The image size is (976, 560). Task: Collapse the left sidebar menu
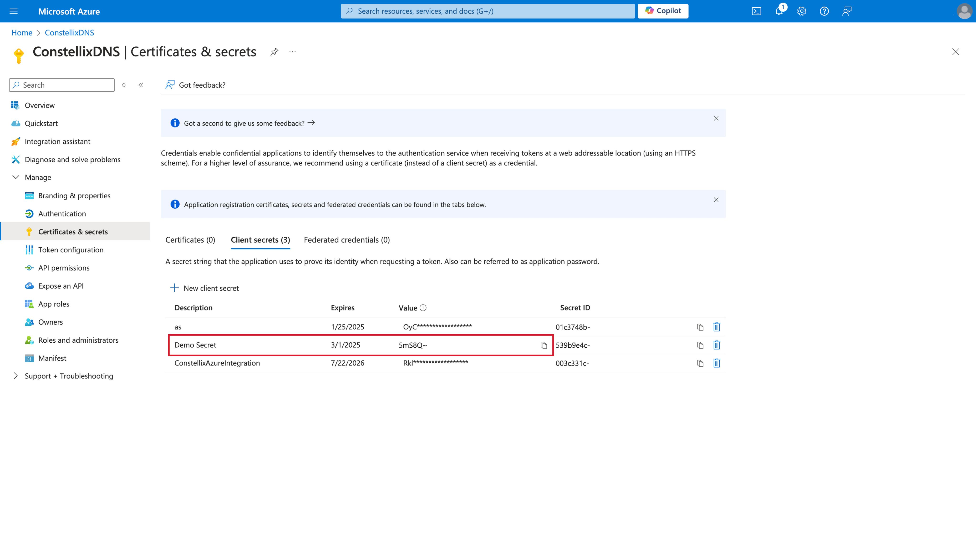[141, 85]
